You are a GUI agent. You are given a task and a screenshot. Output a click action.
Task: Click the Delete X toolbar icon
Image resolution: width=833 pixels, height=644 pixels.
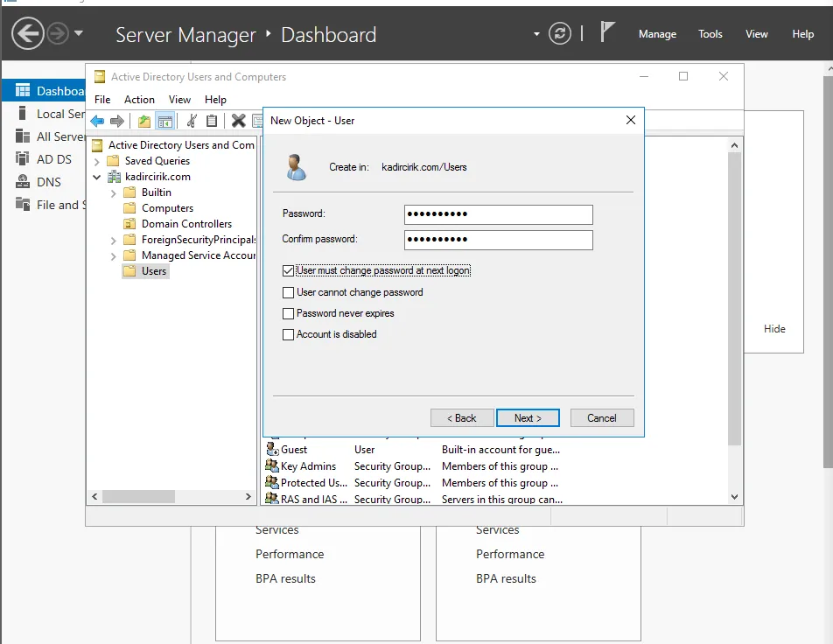coord(239,121)
